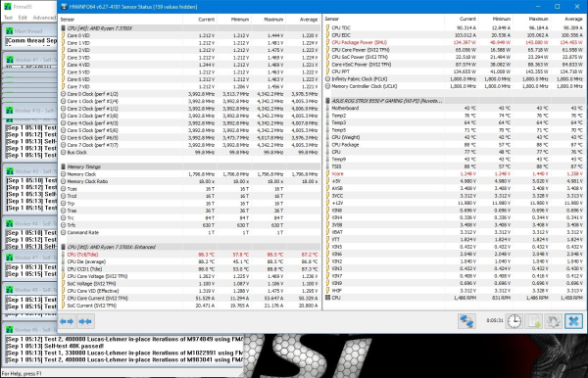This screenshot has width=588, height=378.
Task: Click the ASUS ROG STRIX section header icon
Action: coord(327,101)
